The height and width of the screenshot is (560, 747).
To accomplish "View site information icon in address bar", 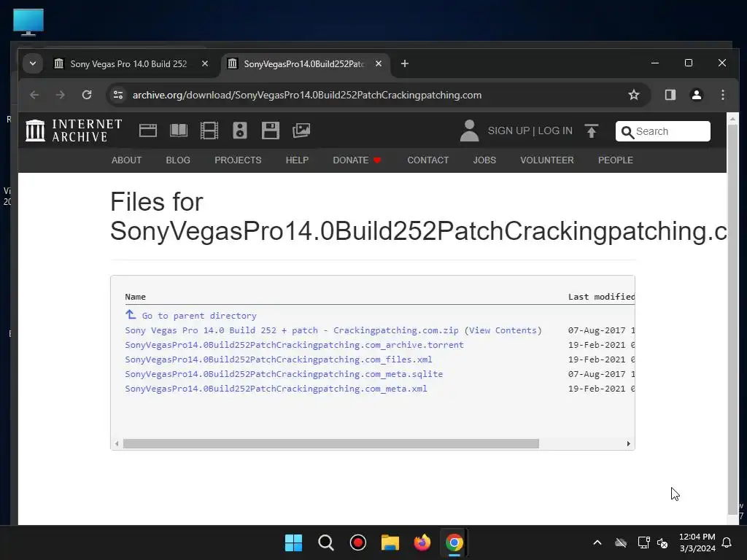I will click(x=118, y=95).
